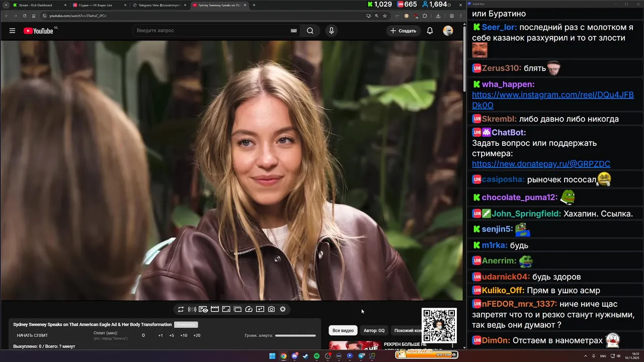The width and height of the screenshot is (644, 362).
Task: Click the Создать button
Action: tap(403, 31)
